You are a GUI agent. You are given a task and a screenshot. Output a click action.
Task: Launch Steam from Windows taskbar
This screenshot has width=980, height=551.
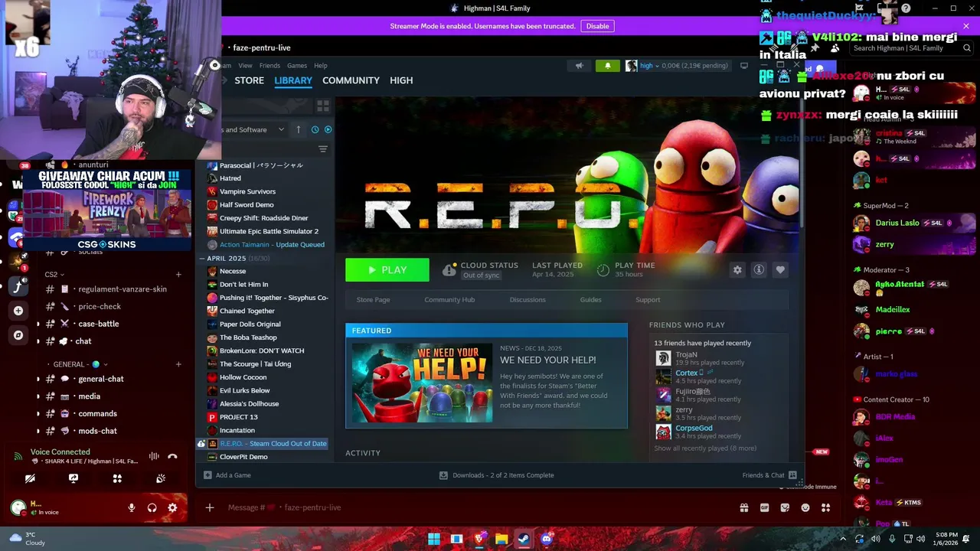pyautogui.click(x=524, y=539)
